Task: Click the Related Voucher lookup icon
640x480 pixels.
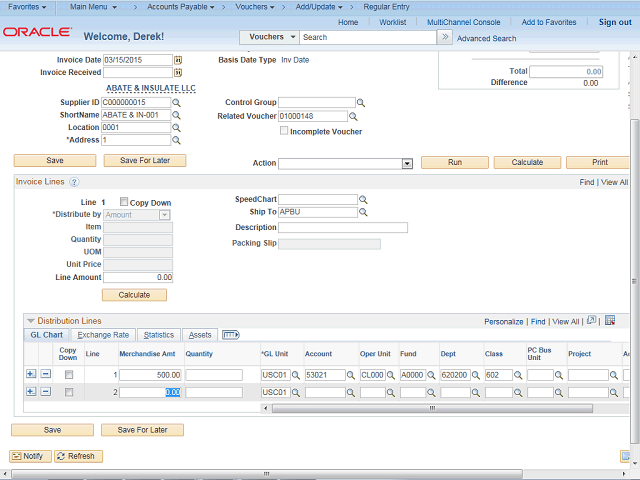Action: pos(355,117)
